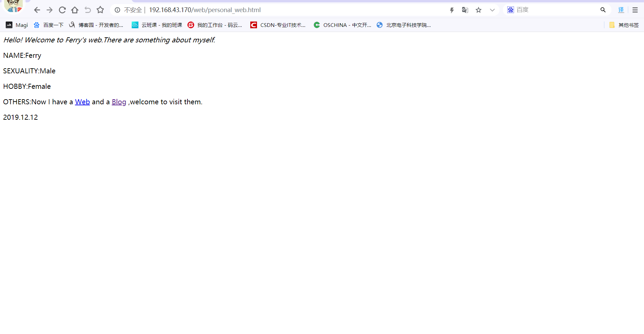Bookmark page with star beside home
Screen dimensions: 644x334
pos(100,10)
